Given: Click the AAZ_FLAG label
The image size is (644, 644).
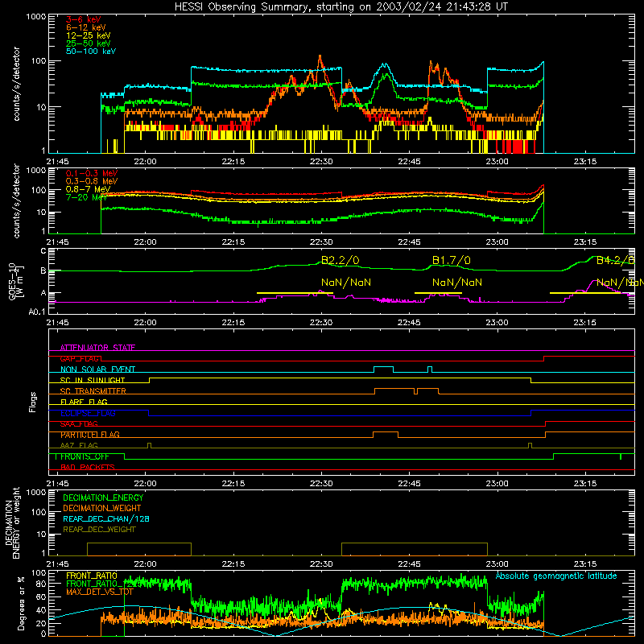Looking at the screenshot, I should (79, 445).
